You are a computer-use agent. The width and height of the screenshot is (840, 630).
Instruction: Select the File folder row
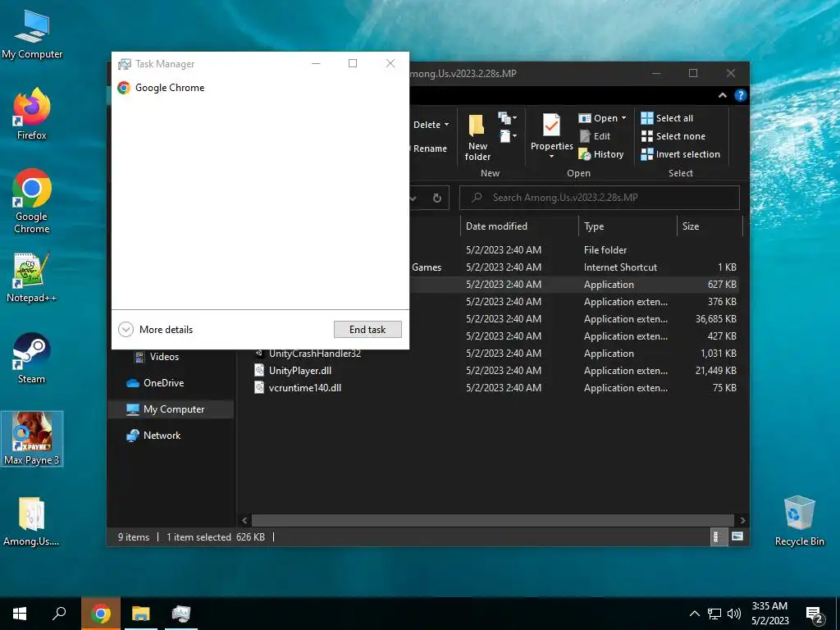[x=576, y=249]
